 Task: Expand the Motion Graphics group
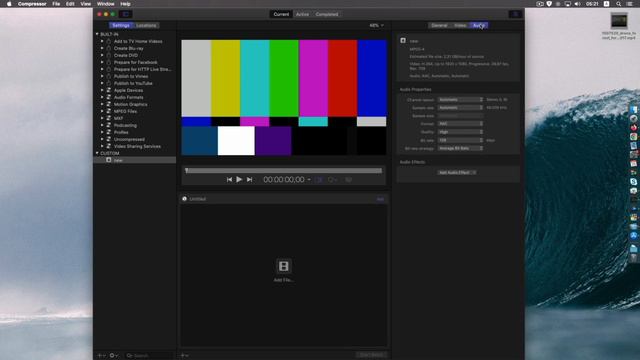click(x=102, y=104)
